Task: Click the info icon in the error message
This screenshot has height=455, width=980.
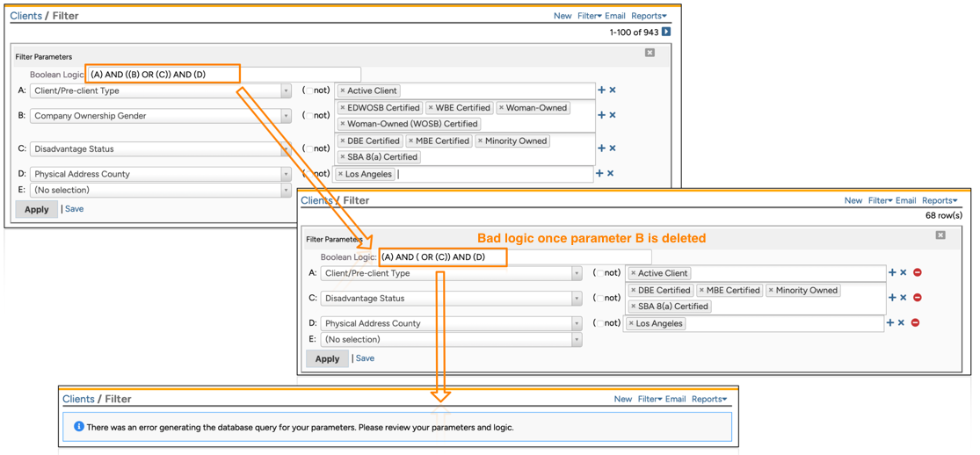Action: point(78,427)
